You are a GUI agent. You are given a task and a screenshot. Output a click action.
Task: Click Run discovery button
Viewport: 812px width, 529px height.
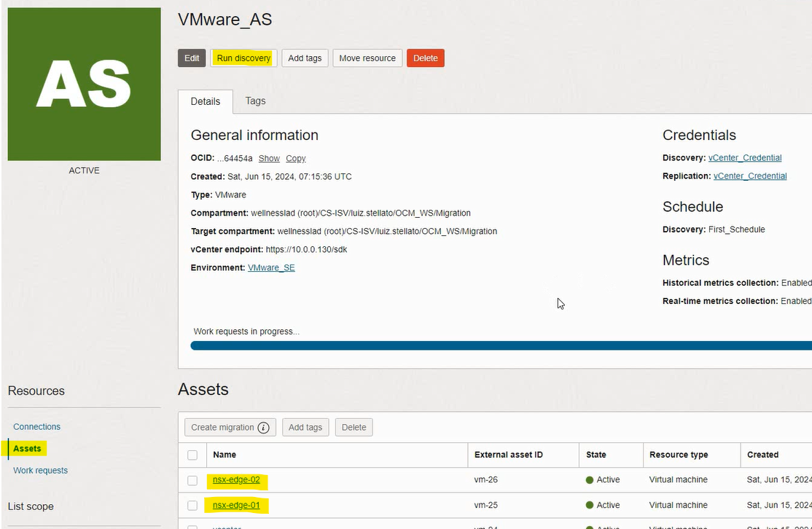tap(243, 58)
